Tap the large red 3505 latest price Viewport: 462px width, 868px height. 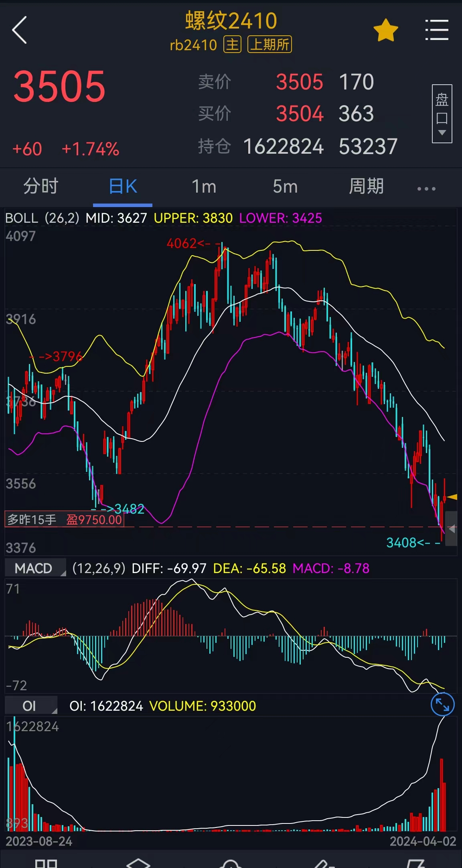[59, 86]
